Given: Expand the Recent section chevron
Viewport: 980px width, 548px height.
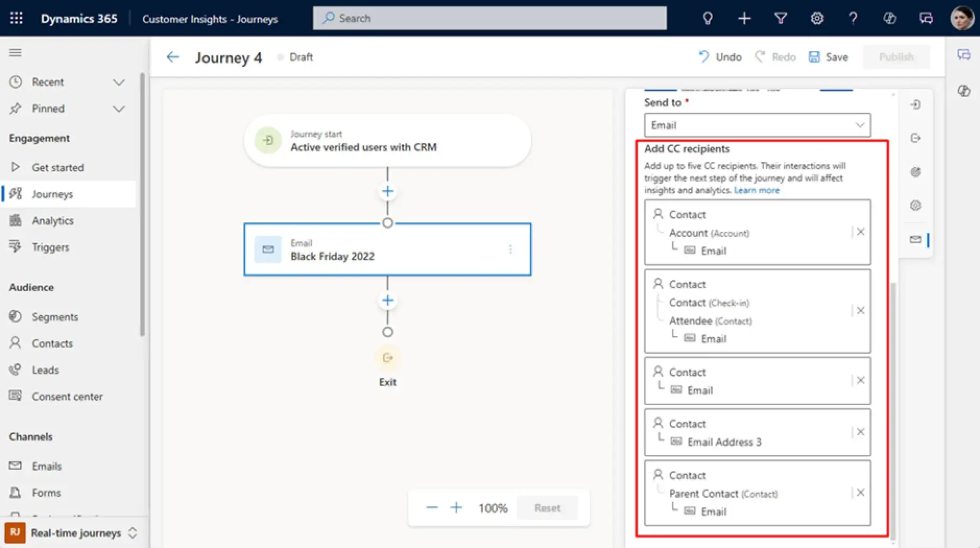Looking at the screenshot, I should tap(119, 82).
